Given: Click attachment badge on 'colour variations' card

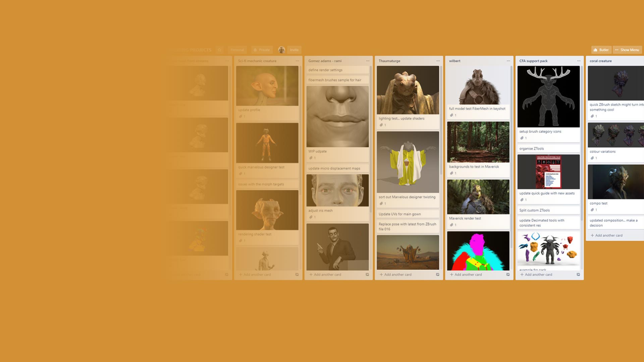Looking at the screenshot, I should [x=594, y=158].
